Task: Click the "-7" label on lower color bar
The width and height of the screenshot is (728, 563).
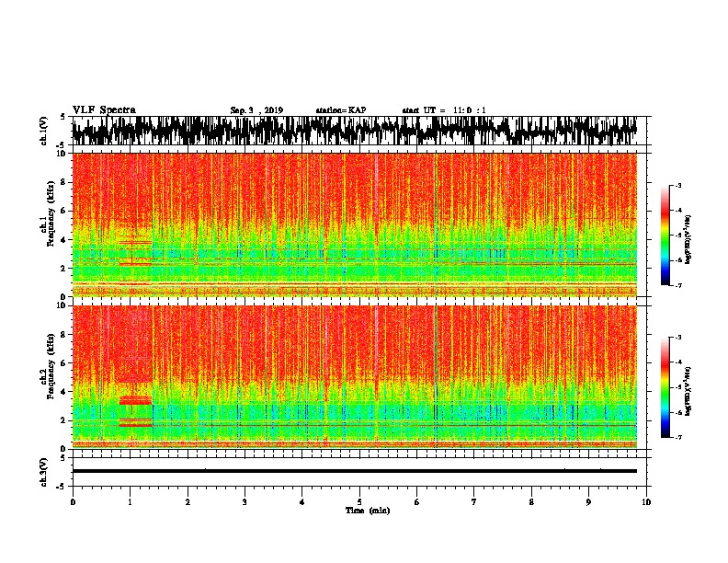Action: pyautogui.click(x=678, y=437)
